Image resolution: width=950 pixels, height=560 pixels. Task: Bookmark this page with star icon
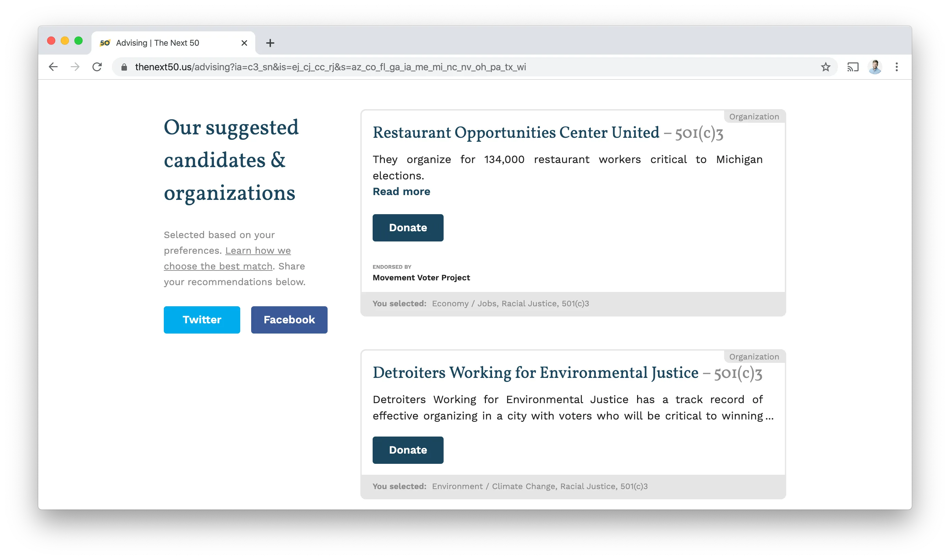[825, 67]
